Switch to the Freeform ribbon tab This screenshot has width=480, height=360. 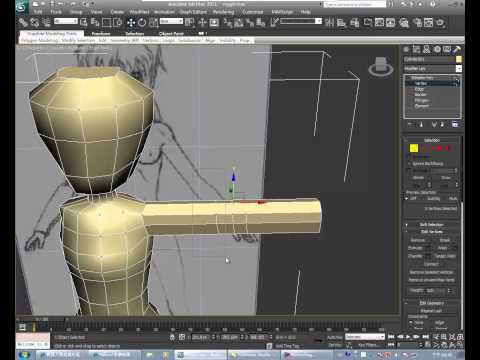(101, 34)
